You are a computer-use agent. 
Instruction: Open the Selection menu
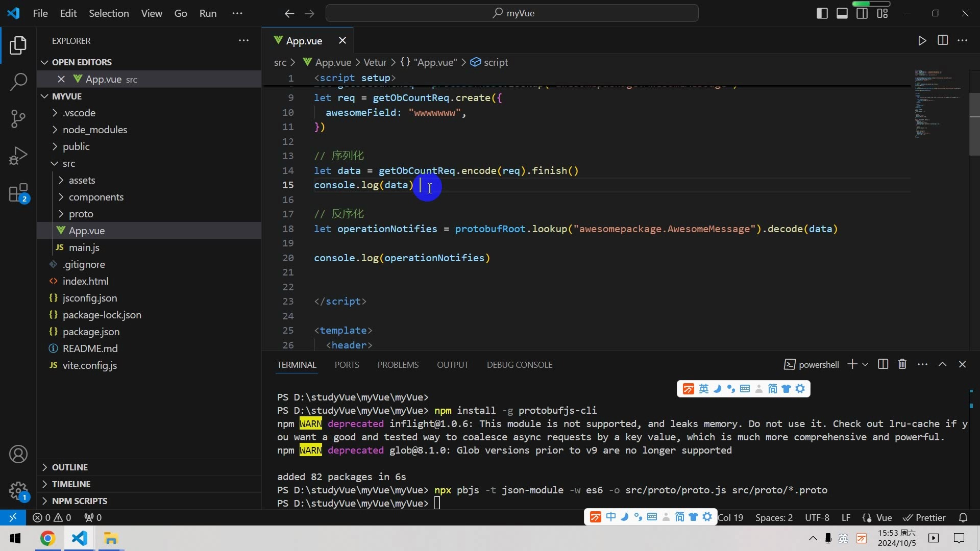[109, 13]
